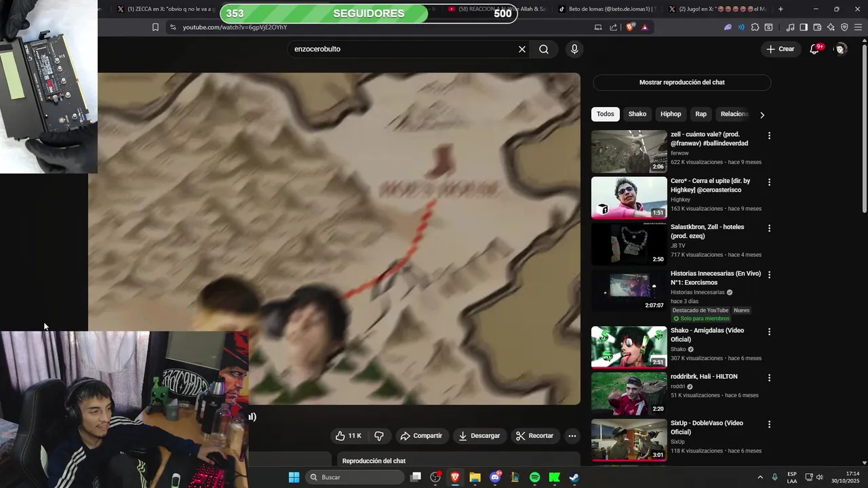Click the taskbar Buscar search box
Image resolution: width=868 pixels, height=488 pixels.
(354, 477)
